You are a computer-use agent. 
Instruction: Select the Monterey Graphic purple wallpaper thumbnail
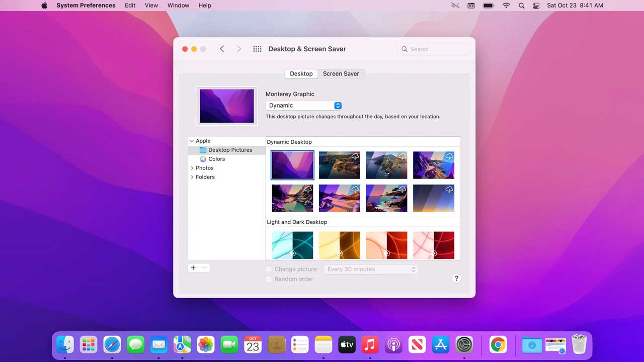[x=292, y=165]
